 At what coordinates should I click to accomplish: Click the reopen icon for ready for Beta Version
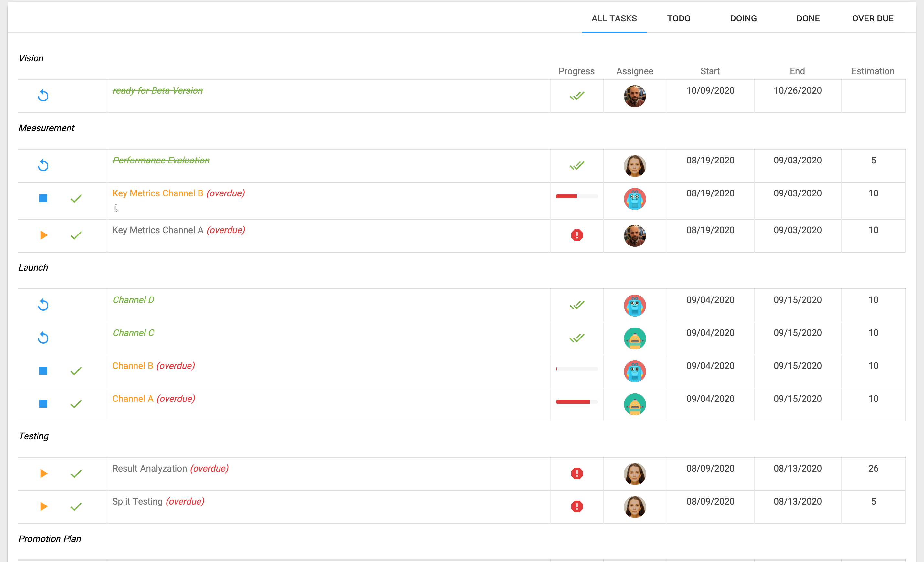coord(43,96)
